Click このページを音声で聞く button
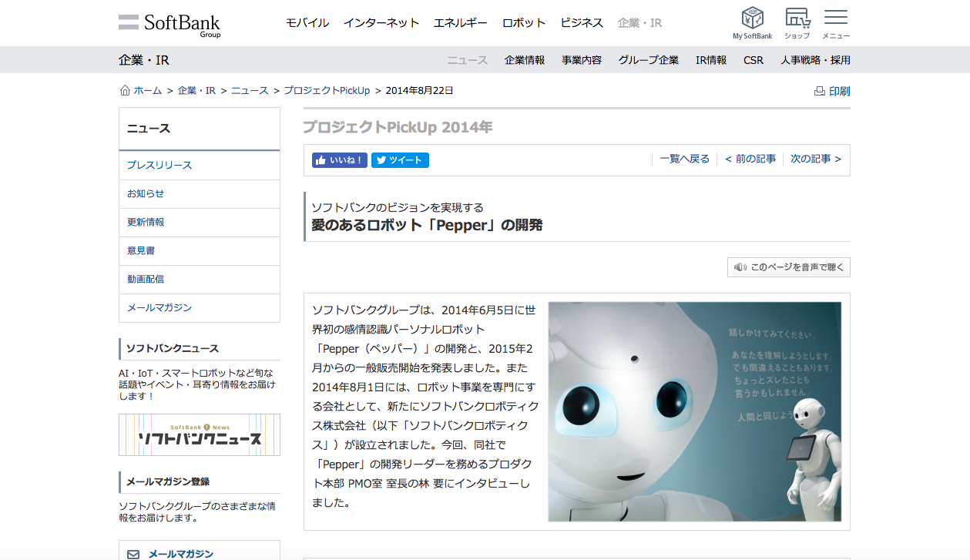Viewport: 970px width, 560px height. [x=789, y=267]
